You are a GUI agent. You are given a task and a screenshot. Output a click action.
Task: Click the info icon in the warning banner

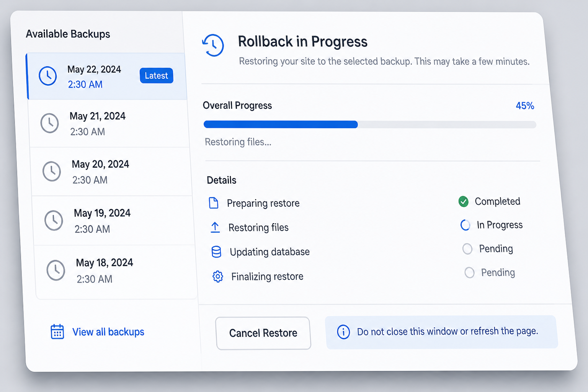pos(343,332)
